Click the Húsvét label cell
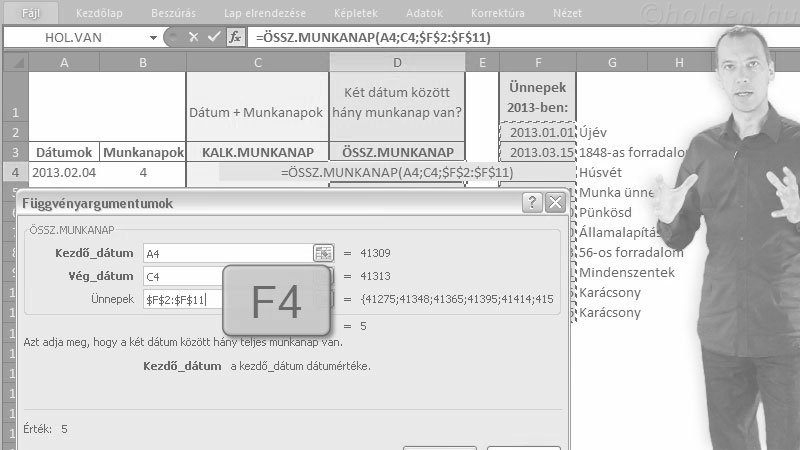 point(601,172)
